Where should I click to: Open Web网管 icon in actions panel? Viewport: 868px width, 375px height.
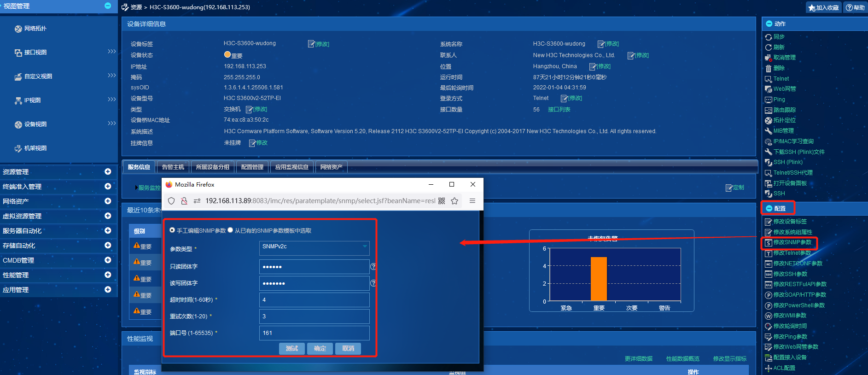768,89
